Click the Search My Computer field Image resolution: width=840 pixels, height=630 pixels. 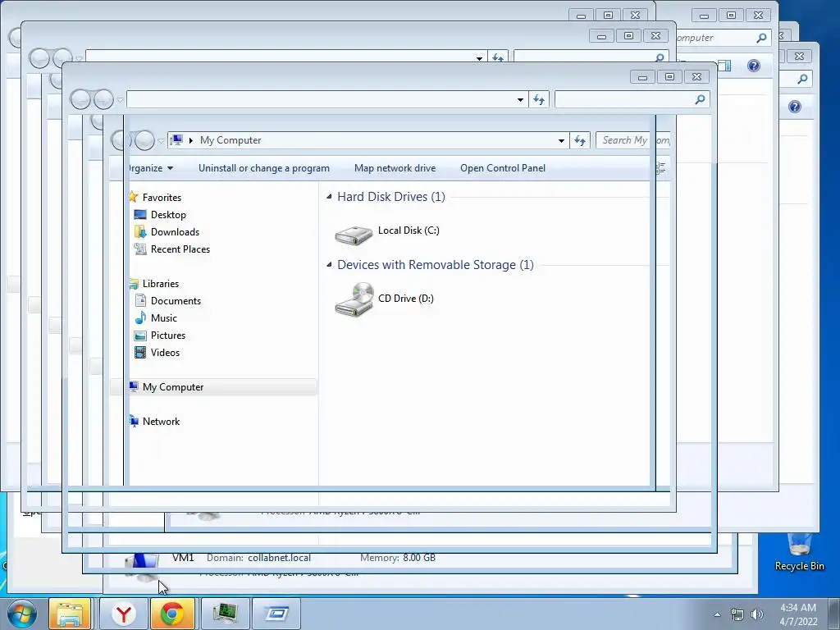[632, 140]
